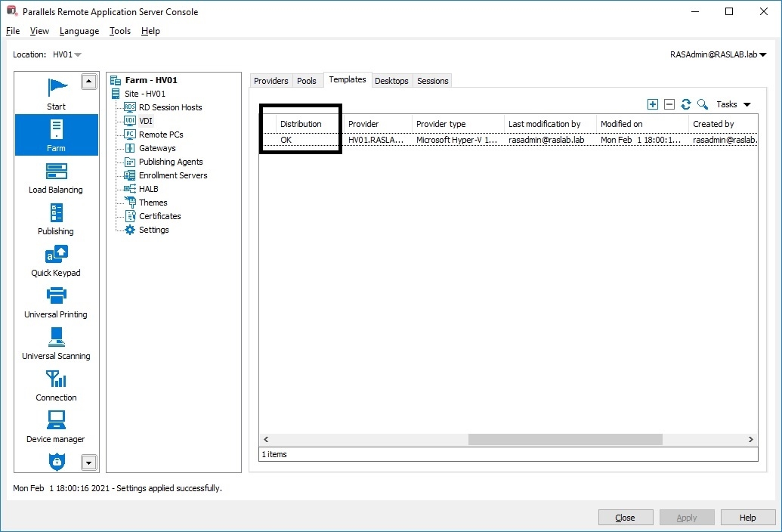Image resolution: width=782 pixels, height=532 pixels.
Task: Open the Location HV01 dropdown
Action: (x=66, y=54)
